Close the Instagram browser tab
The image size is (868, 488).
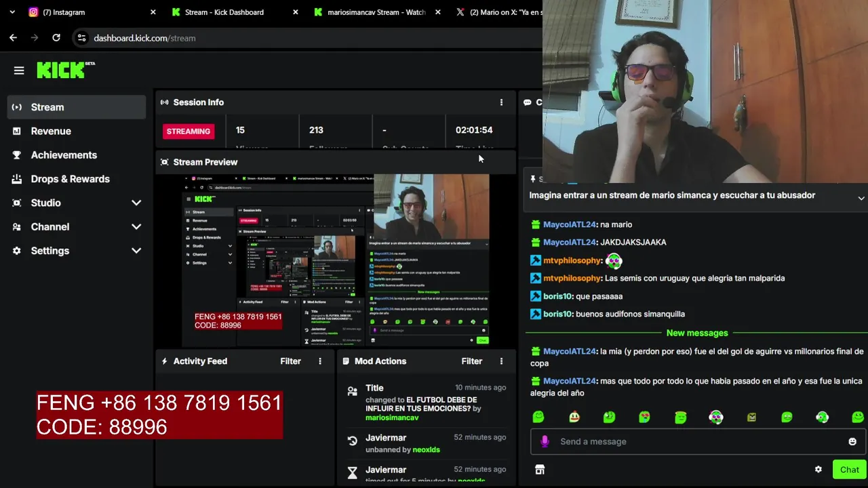pos(153,12)
